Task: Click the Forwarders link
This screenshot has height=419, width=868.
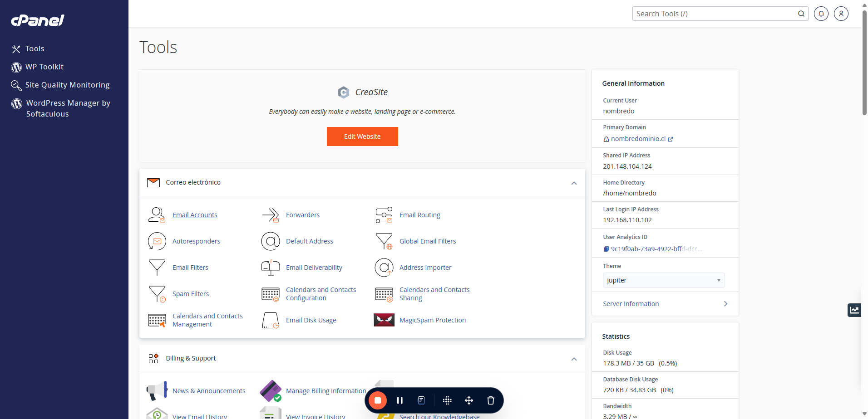Action: click(x=303, y=215)
